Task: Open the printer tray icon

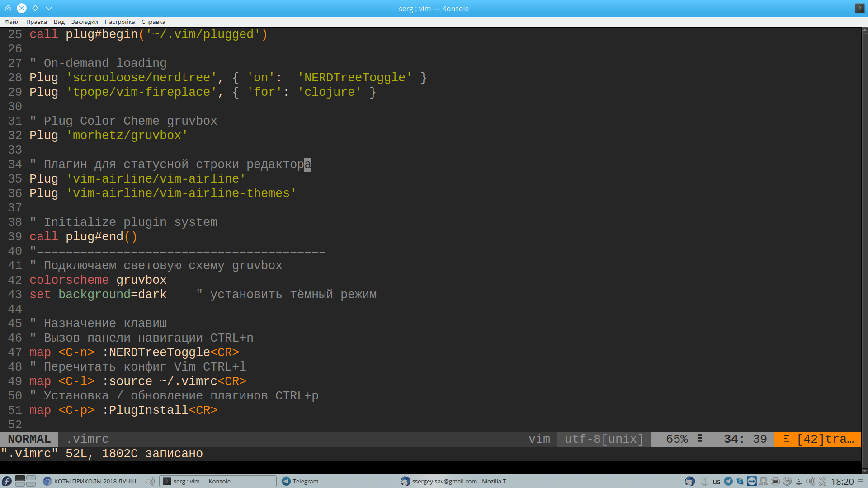Action: (x=775, y=481)
